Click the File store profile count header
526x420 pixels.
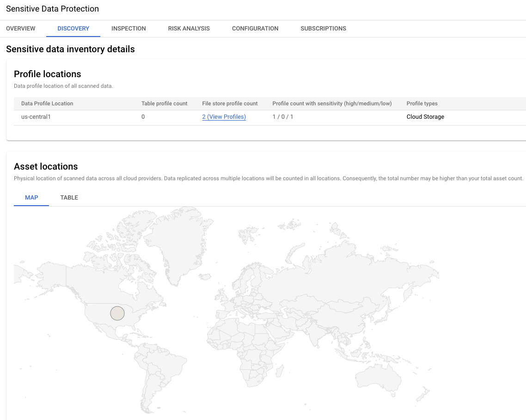click(230, 103)
